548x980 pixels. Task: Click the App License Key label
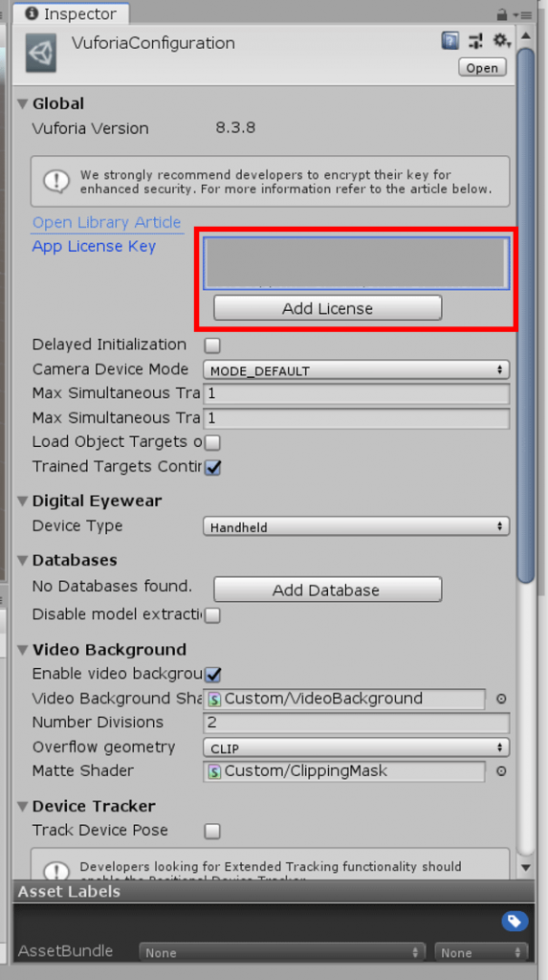[x=94, y=246]
